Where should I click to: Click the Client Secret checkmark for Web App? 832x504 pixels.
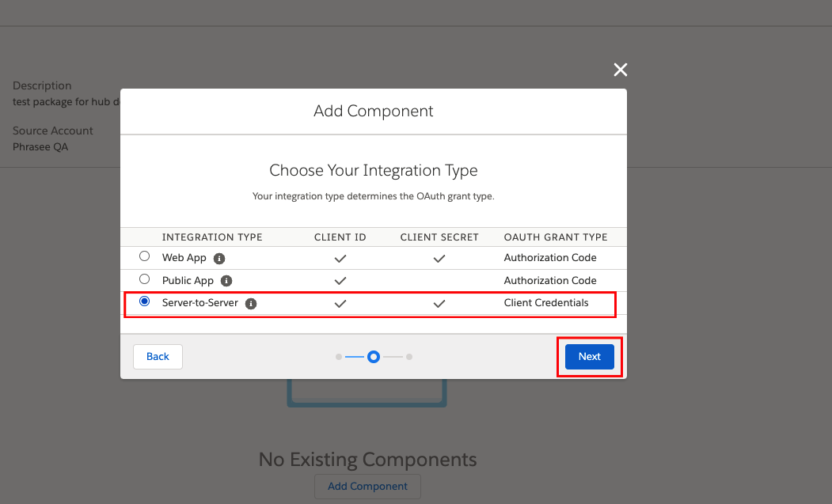coord(439,257)
